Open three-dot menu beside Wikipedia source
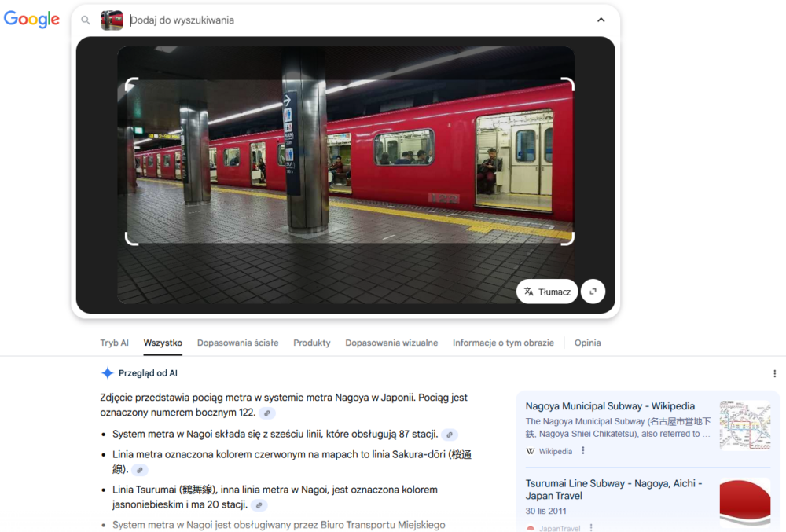 pyautogui.click(x=583, y=451)
